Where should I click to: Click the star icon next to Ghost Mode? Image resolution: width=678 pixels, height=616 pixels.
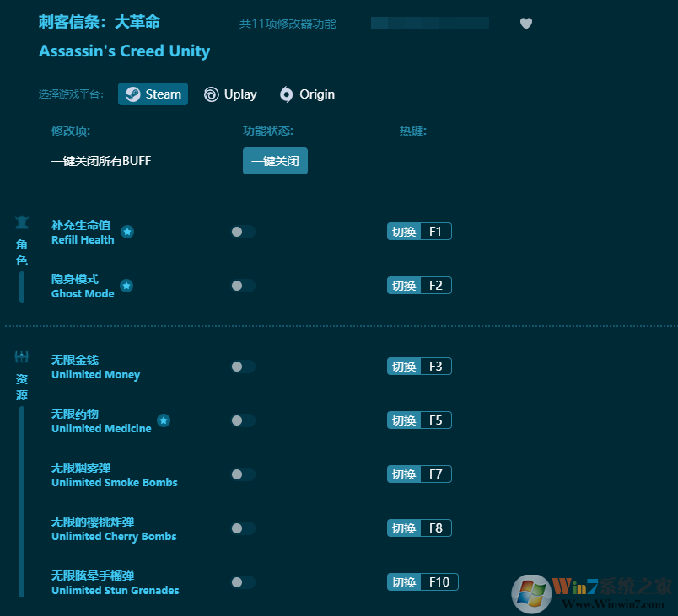coord(126,285)
